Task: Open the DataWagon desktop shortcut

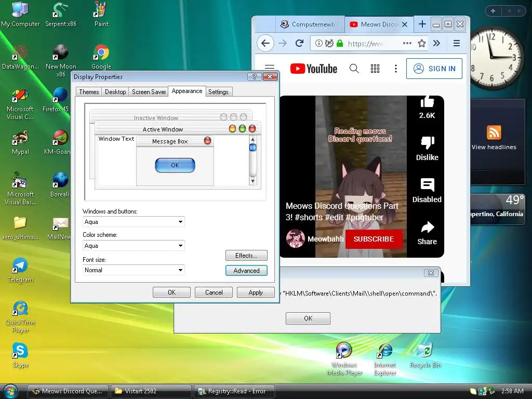Action: (20, 57)
